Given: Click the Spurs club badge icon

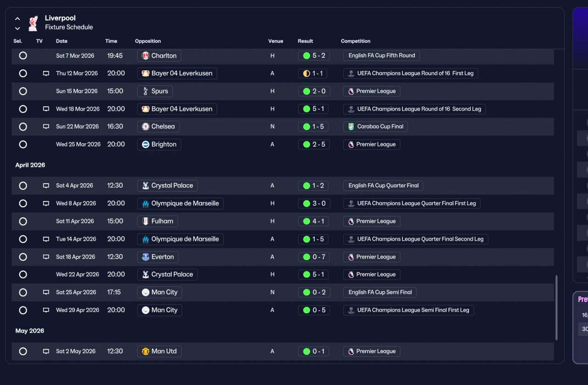Looking at the screenshot, I should point(146,91).
